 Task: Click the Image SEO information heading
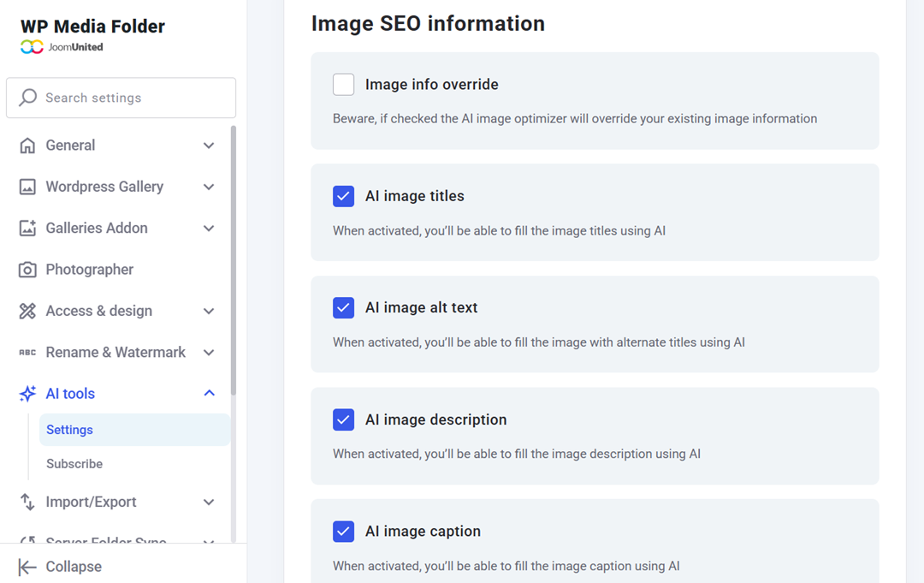(428, 24)
